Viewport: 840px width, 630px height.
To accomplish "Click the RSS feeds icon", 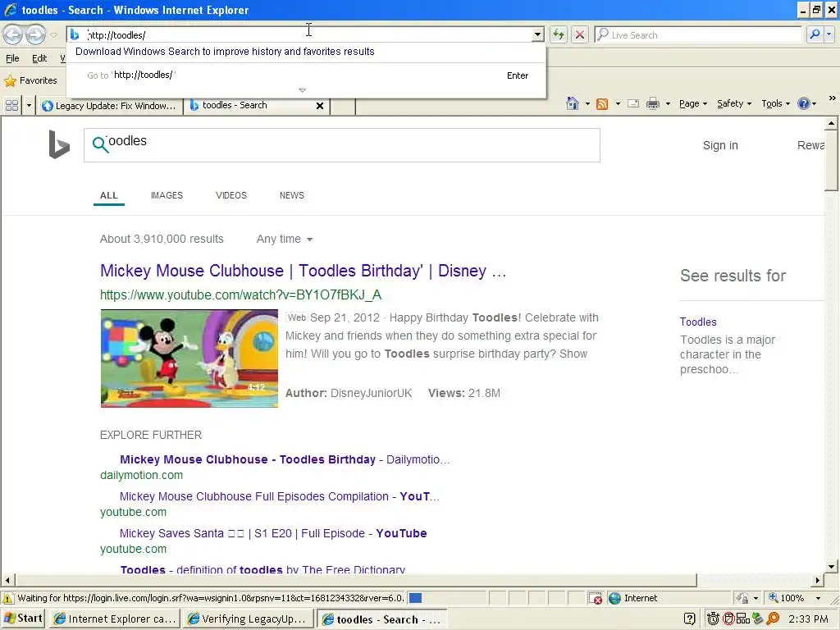I will [602, 104].
